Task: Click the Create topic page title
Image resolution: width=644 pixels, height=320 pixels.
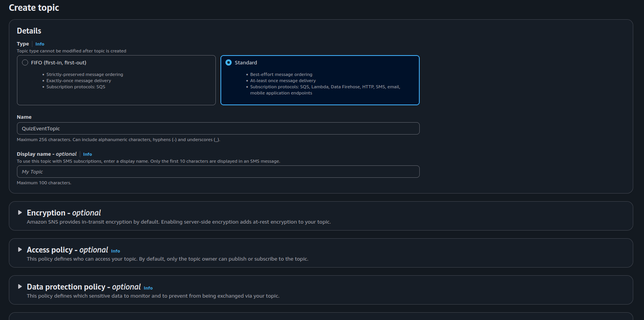Action: coord(34,8)
